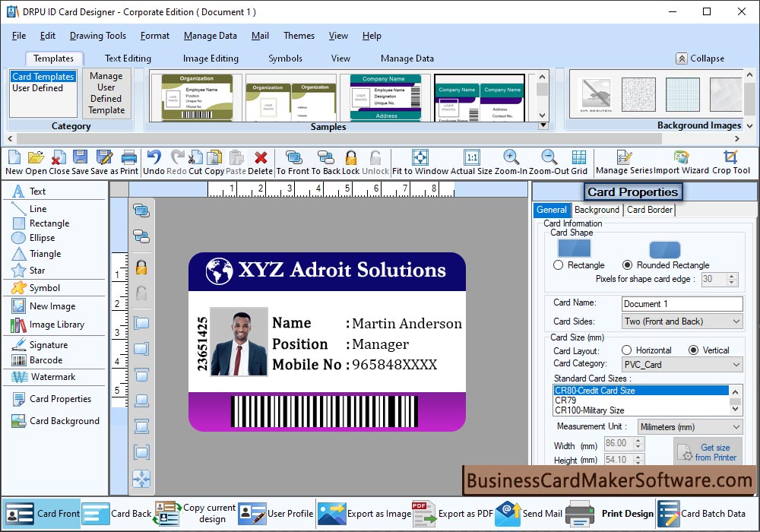Open the Symbols ribbon tab
Viewport: 760px width, 532px height.
(286, 59)
